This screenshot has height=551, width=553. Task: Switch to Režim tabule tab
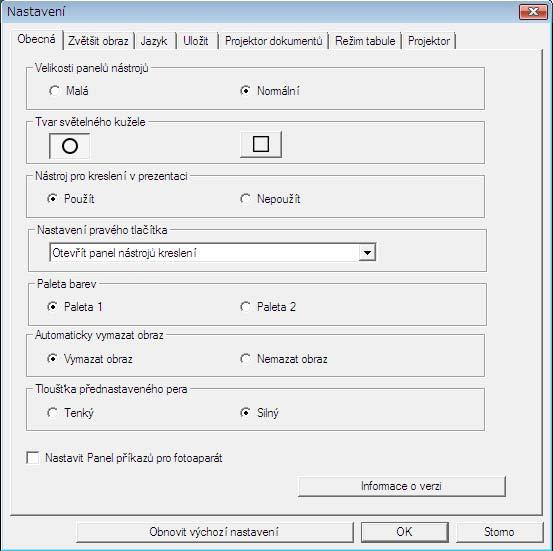pyautogui.click(x=365, y=41)
